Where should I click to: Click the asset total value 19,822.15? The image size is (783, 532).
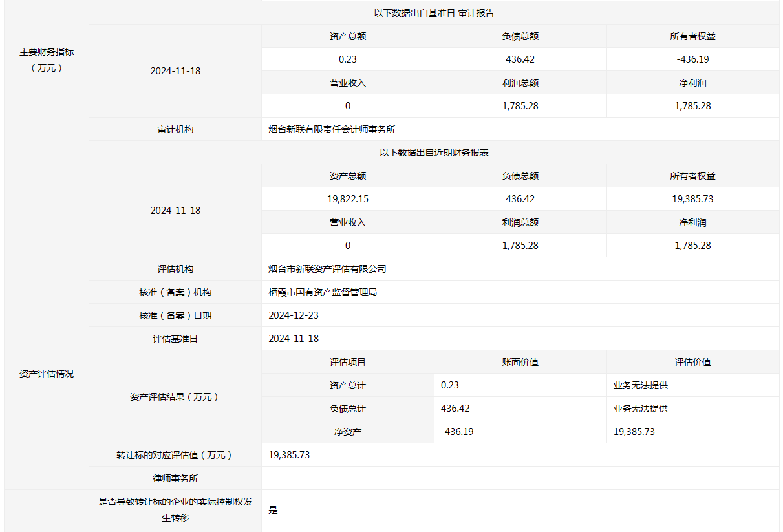348,199
